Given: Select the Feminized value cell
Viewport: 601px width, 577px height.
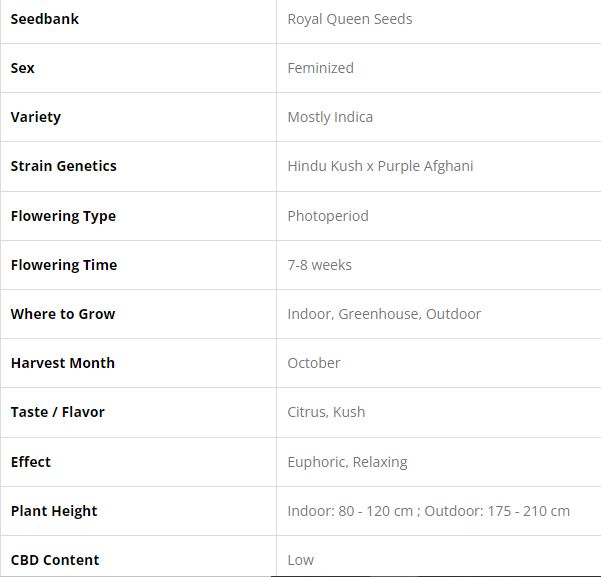Looking at the screenshot, I should click(x=320, y=68).
